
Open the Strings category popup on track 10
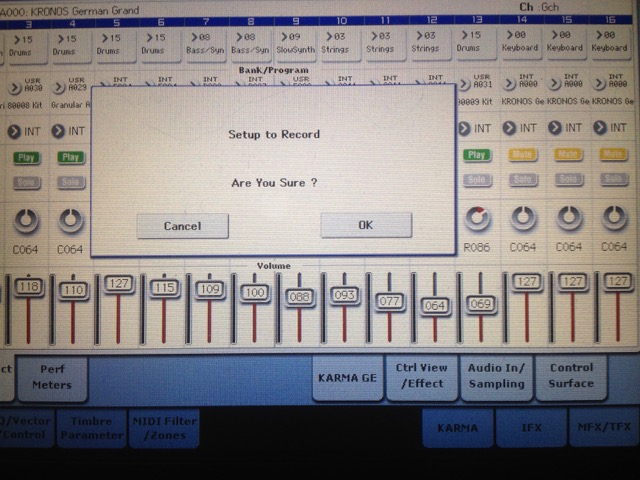(340, 43)
